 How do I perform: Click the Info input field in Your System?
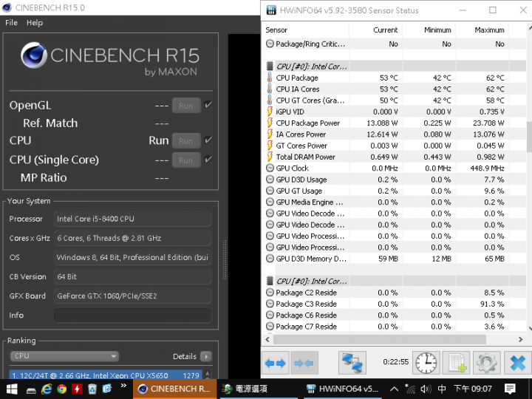(132, 316)
